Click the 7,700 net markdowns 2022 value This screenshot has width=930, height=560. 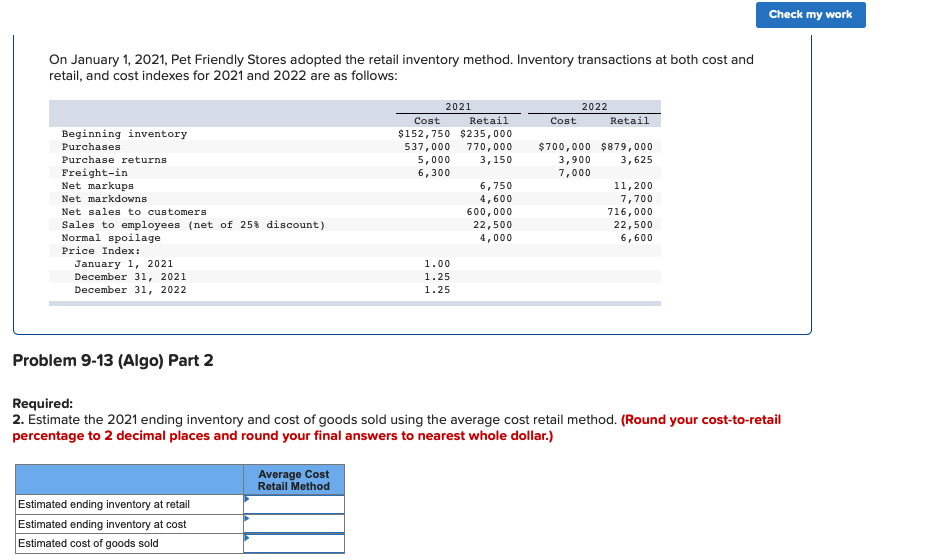(636, 199)
